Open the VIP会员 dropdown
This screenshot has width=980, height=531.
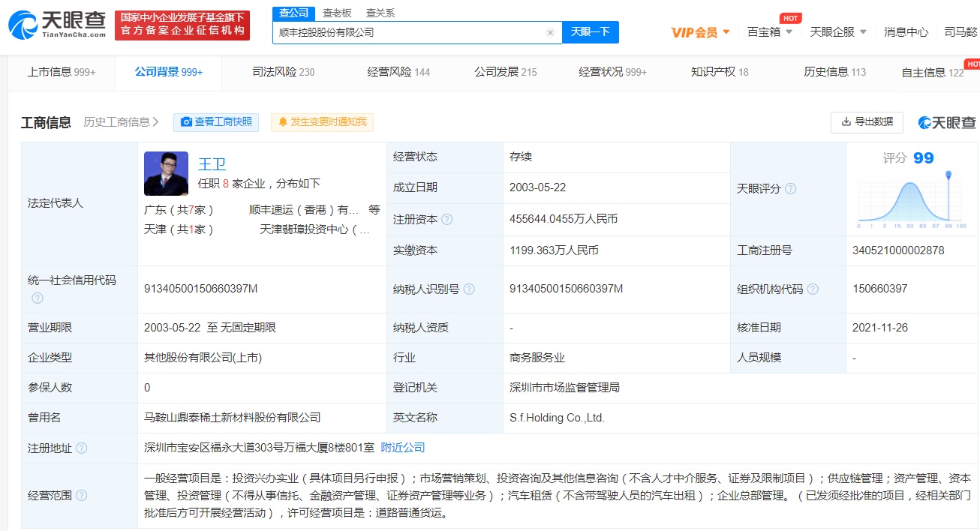point(701,32)
